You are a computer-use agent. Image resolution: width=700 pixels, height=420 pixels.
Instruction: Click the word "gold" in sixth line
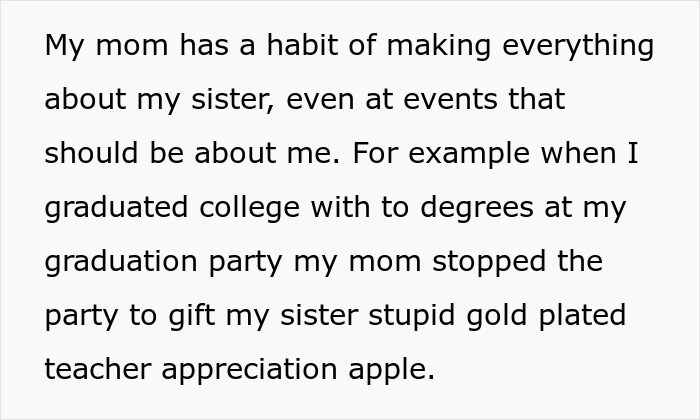[497, 316]
